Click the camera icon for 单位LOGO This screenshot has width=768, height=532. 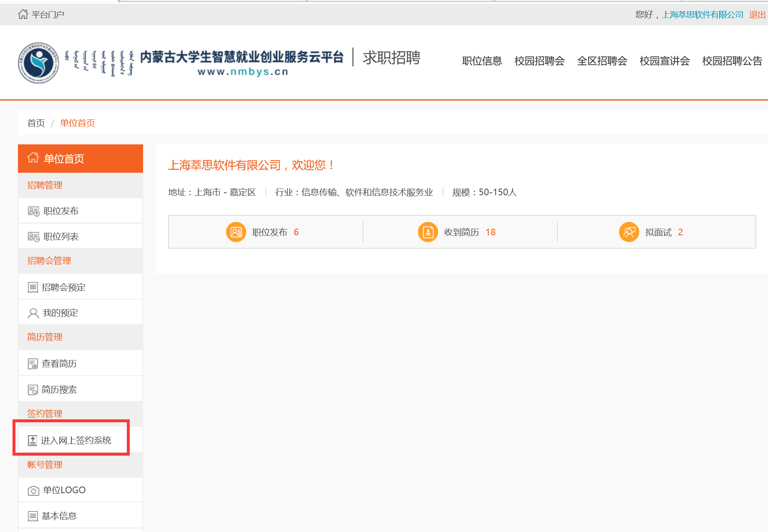point(33,491)
